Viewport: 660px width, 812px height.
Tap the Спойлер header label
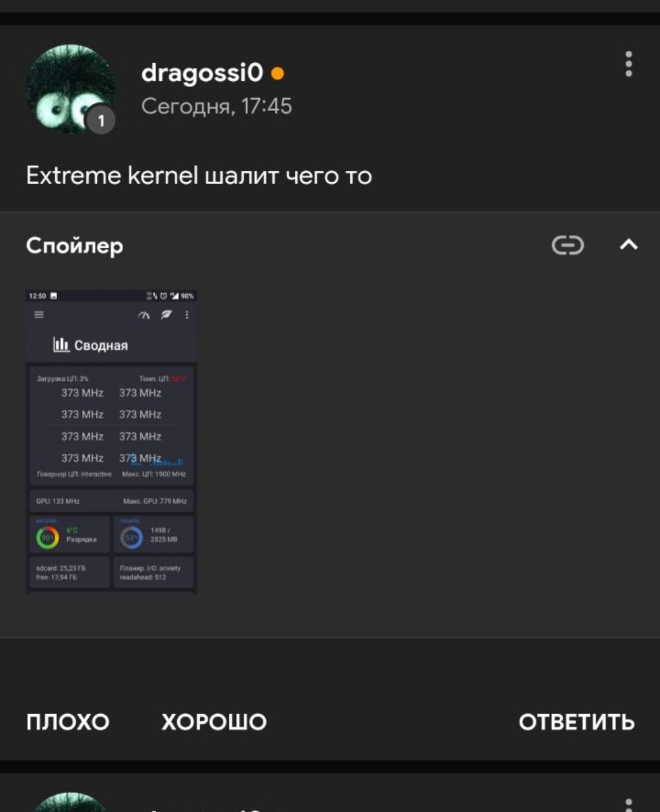coord(75,246)
